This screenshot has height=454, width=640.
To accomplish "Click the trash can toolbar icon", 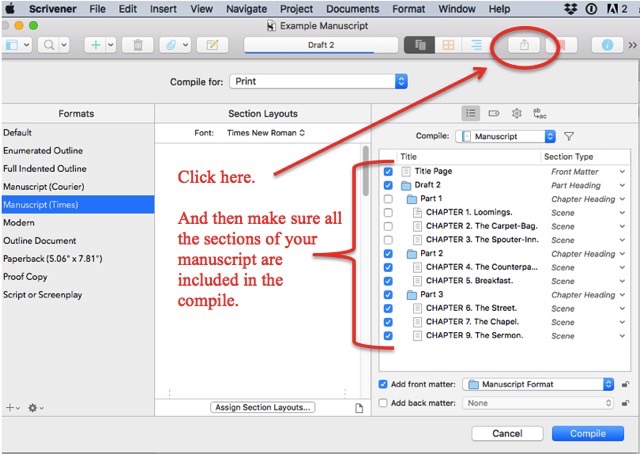I will (x=138, y=45).
